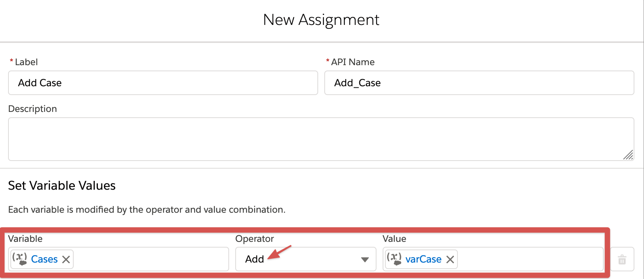Screen dimensions: 644x279
Task: Click the Label field caption
Action: coord(26,62)
